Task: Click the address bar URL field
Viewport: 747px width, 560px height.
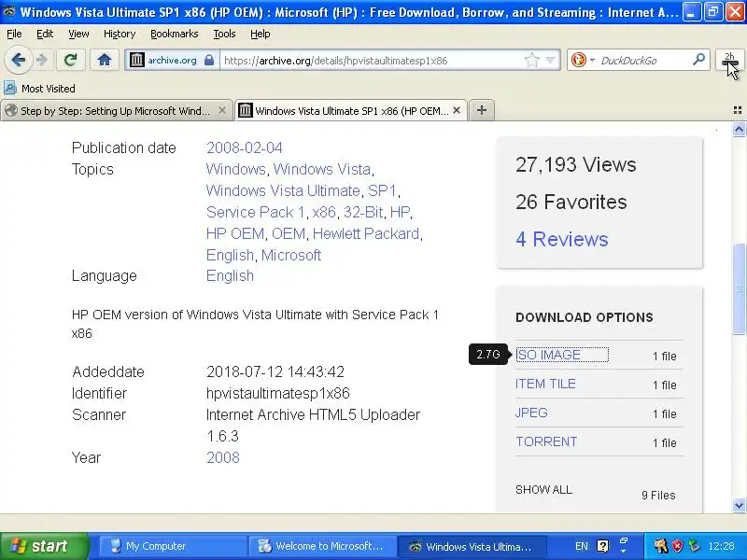Action: [x=372, y=61]
